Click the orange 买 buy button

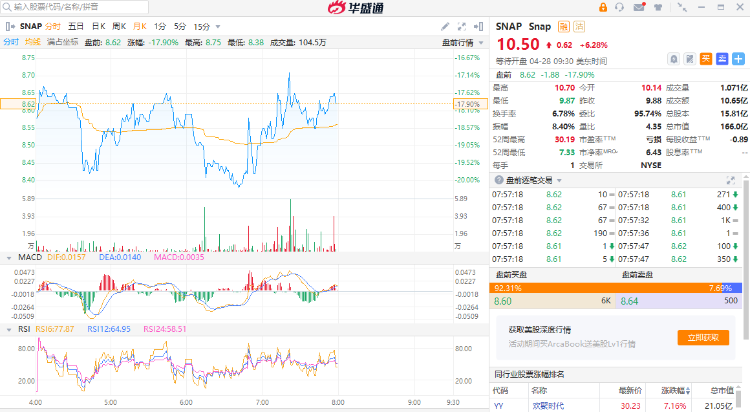[706, 59]
